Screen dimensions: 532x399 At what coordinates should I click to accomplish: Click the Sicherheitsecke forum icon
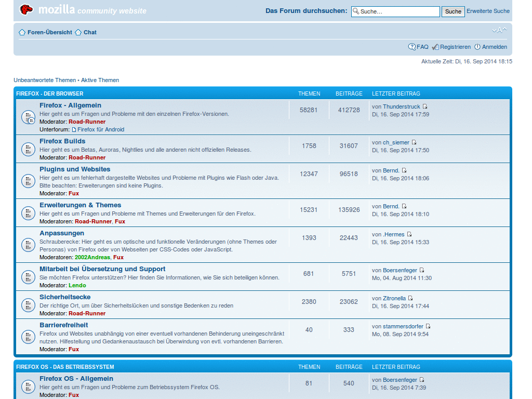coord(28,305)
